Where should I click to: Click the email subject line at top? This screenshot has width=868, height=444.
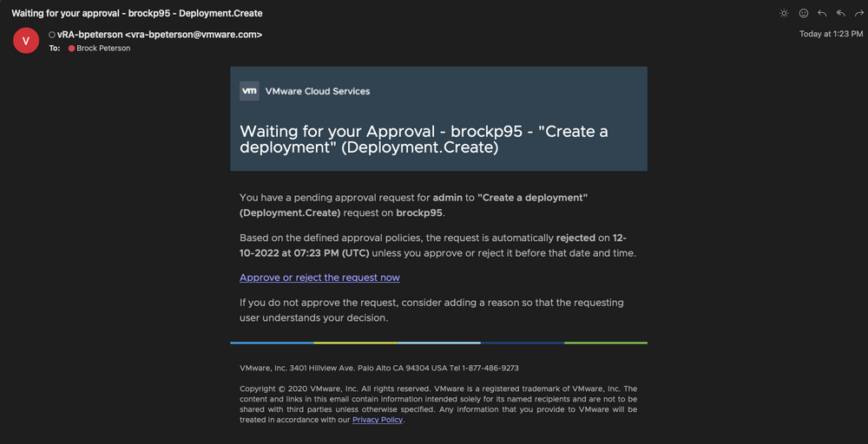point(137,13)
